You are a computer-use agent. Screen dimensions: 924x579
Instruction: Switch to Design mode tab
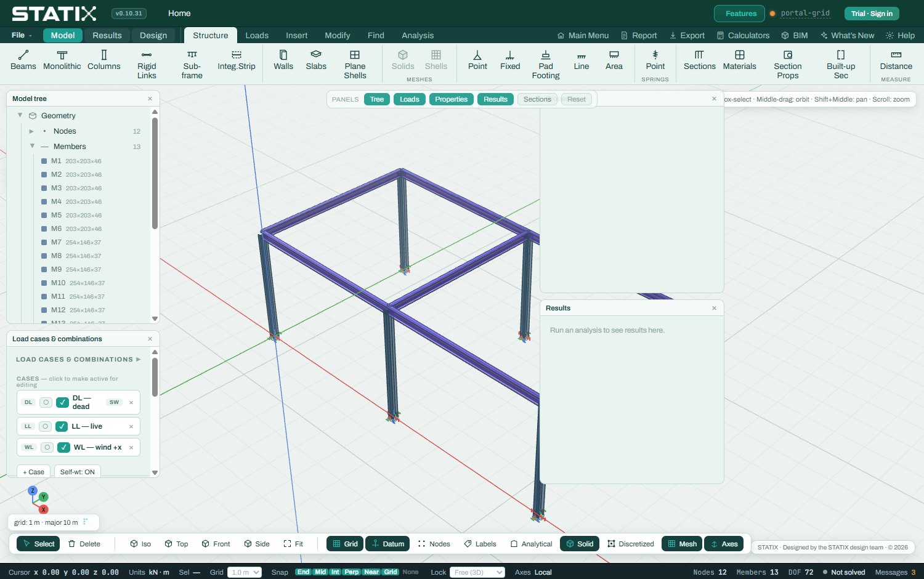click(153, 36)
